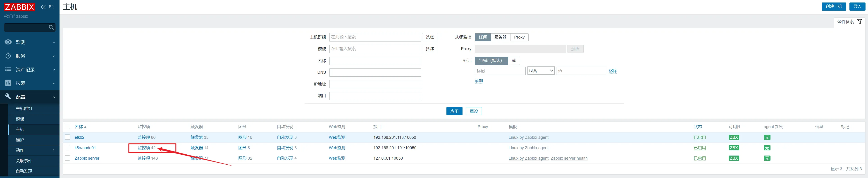Open the tag operator dropdown showing 包含

click(541, 71)
